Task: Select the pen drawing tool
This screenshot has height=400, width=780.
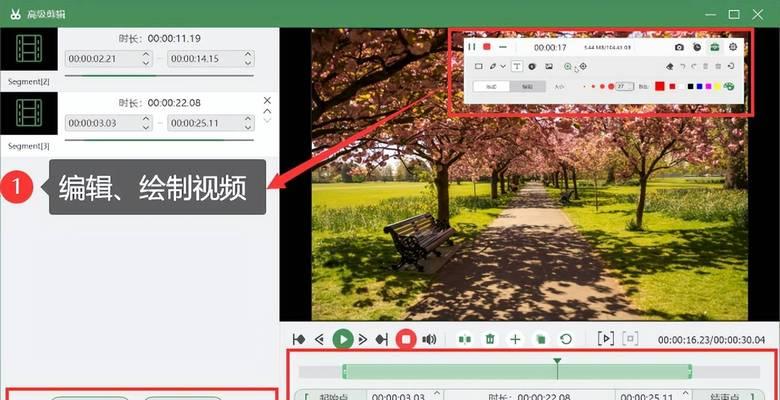Action: tap(492, 66)
